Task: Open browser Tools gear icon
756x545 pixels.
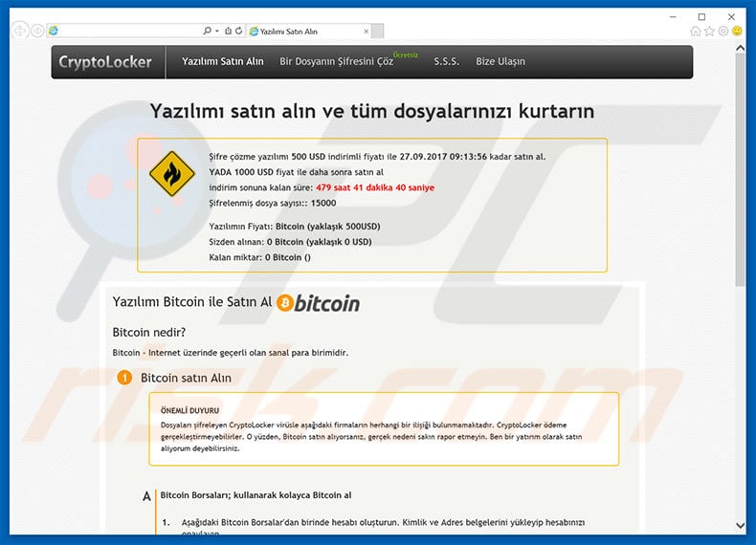Action: coord(723,32)
